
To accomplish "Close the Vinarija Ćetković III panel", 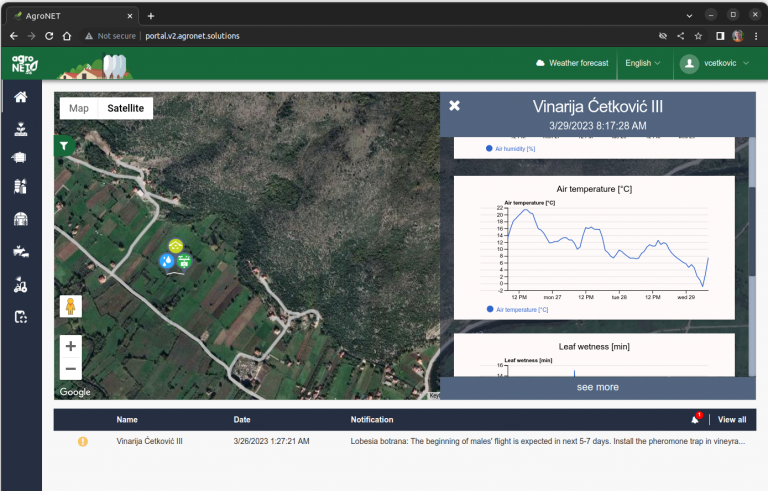I will point(455,106).
